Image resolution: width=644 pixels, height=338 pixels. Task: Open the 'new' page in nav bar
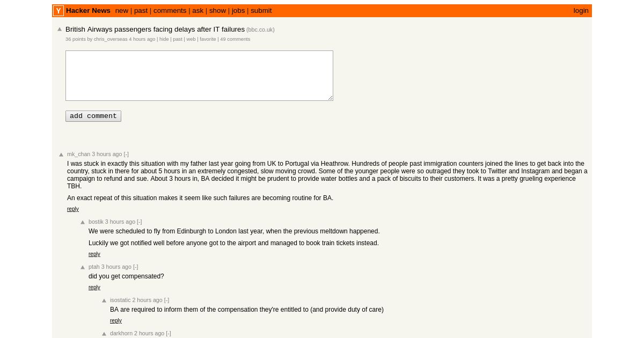[122, 11]
